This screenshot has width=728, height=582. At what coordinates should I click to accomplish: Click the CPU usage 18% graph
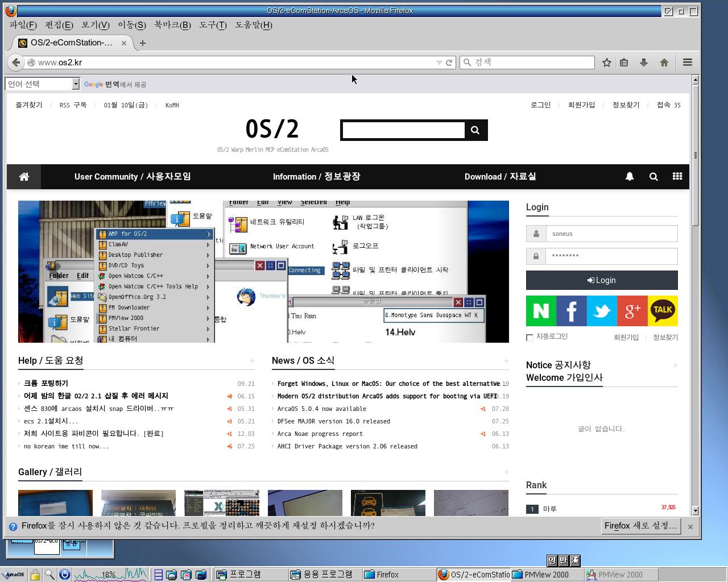(110, 575)
